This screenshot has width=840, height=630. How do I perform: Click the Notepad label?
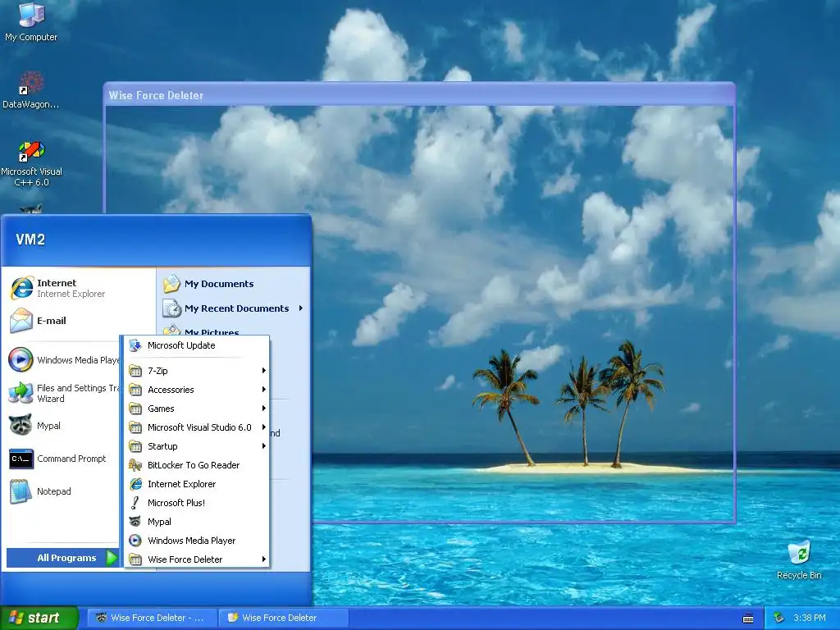coord(53,491)
